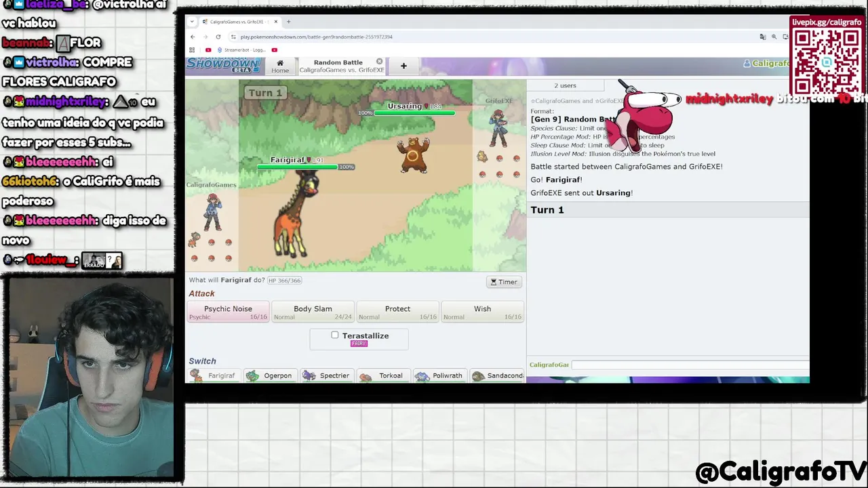Click the GrifoEXE trainer sprite
Screen dimensions: 868x488
point(498,128)
